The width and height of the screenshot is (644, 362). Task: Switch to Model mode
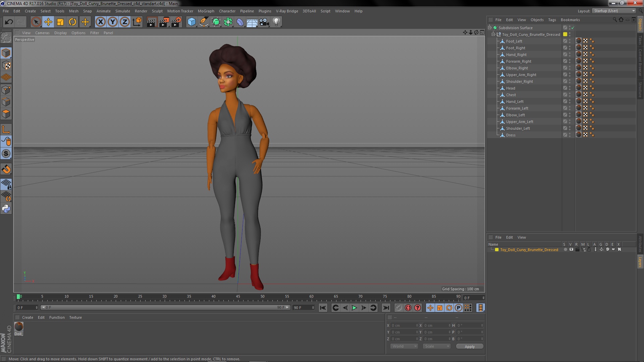pos(6,53)
